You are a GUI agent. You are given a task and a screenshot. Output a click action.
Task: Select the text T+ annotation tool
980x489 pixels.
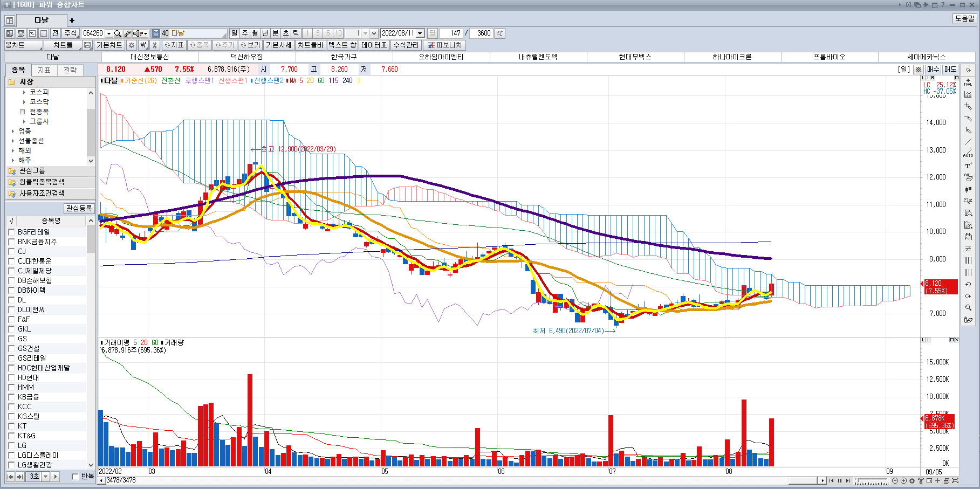(x=968, y=165)
